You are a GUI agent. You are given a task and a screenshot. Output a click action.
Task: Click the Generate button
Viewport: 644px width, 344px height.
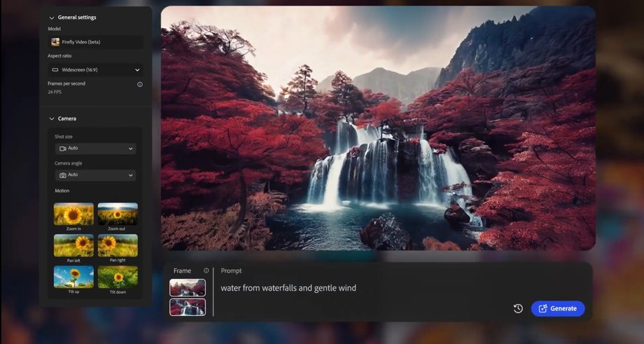[558, 309]
